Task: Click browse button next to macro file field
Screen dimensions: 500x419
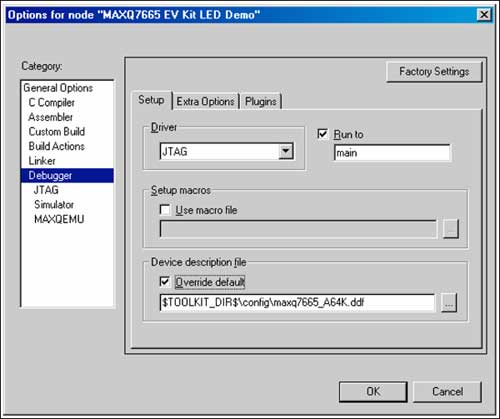Action: point(451,229)
